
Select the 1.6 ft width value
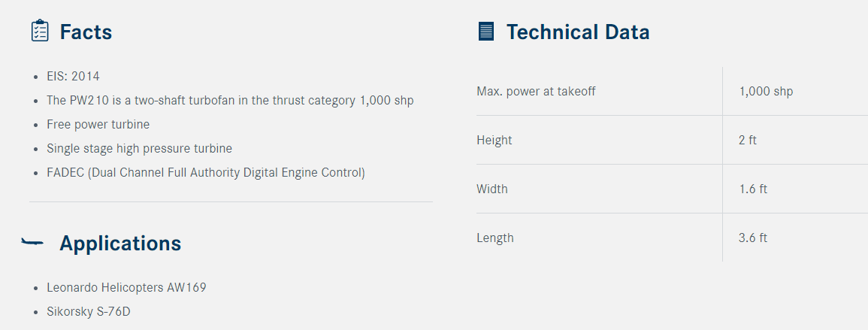pos(753,189)
